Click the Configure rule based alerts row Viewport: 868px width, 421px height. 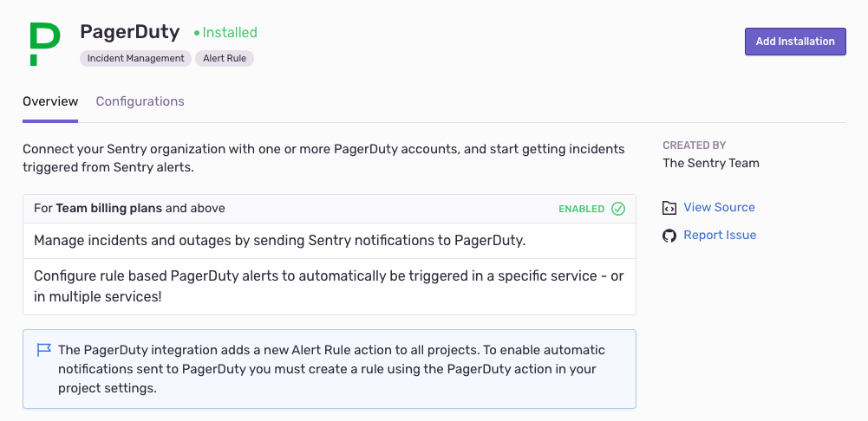click(x=329, y=286)
